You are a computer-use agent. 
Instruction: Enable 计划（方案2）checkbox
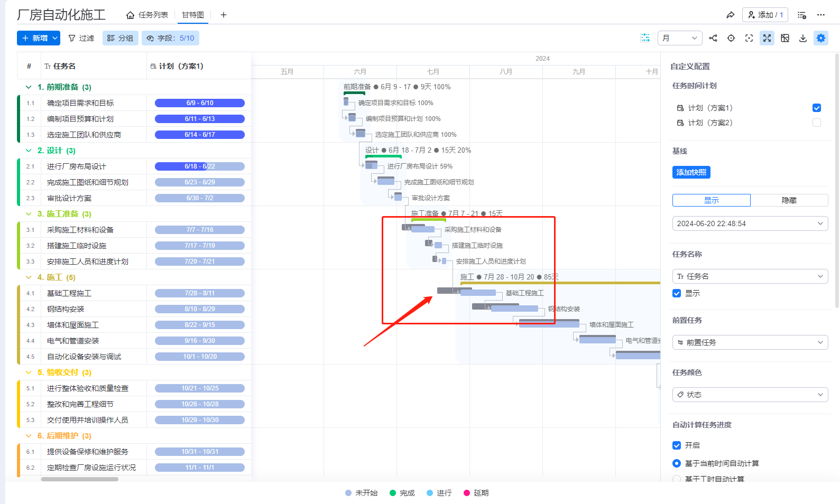(817, 123)
